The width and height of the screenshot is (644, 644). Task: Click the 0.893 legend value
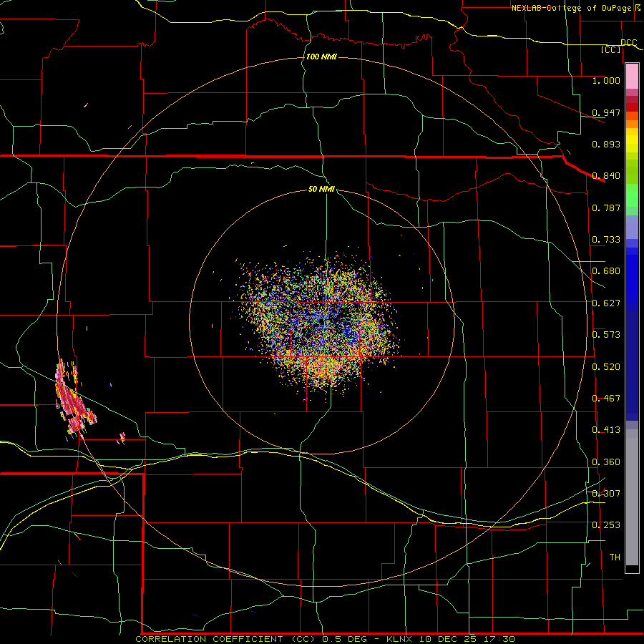tap(606, 144)
